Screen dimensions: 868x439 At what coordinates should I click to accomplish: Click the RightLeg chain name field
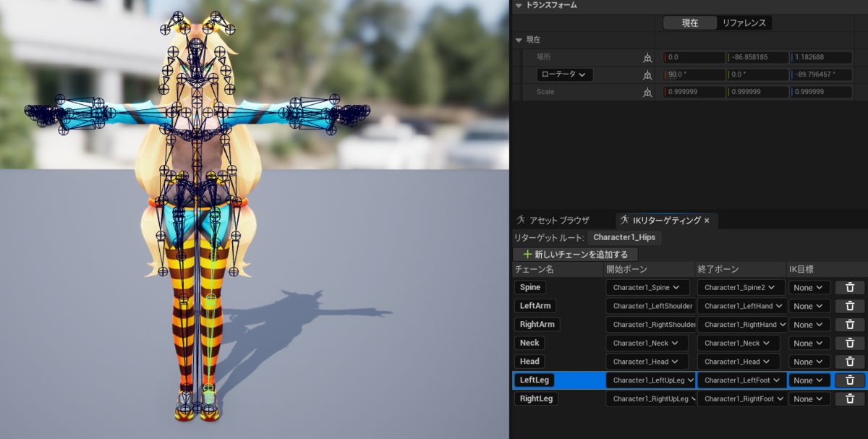coord(536,398)
